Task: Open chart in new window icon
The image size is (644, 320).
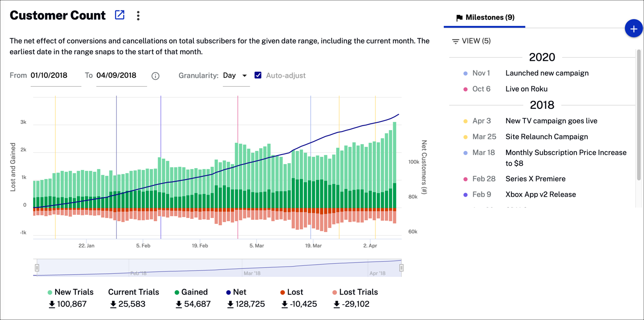Action: click(120, 15)
